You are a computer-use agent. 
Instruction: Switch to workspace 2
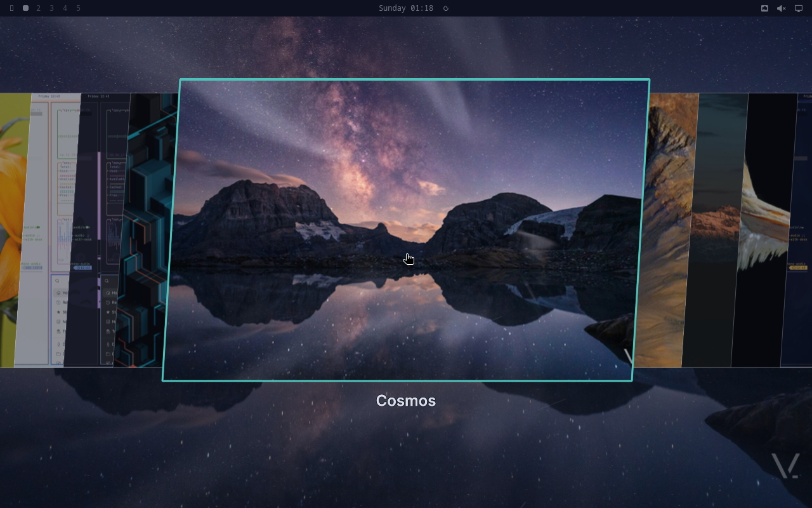click(39, 8)
